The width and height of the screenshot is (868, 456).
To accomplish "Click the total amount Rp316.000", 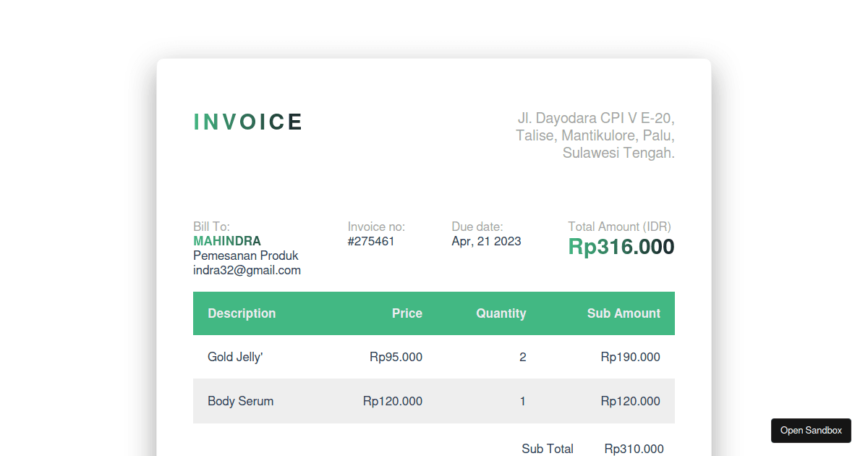I will tap(621, 247).
